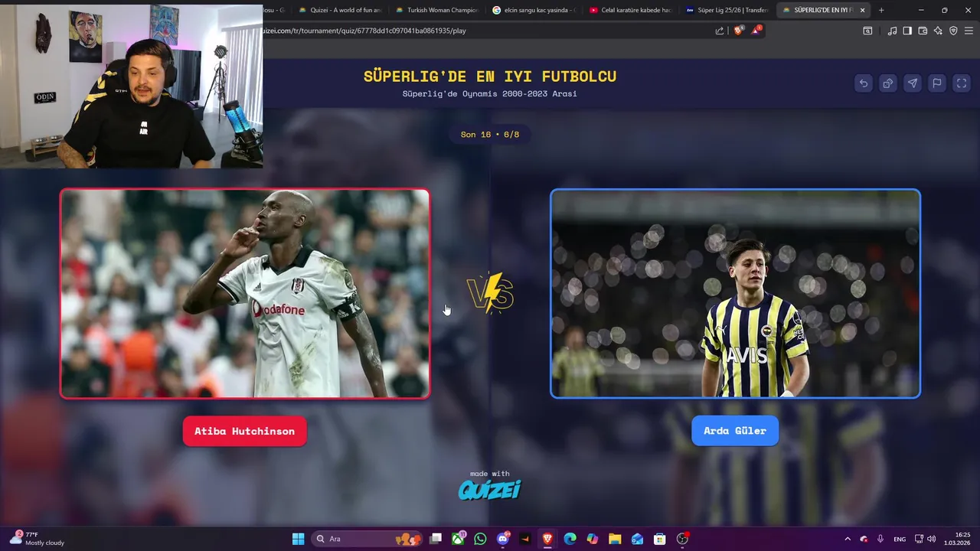Viewport: 980px width, 551px height.
Task: Open Discord from the taskbar
Action: coord(503,539)
